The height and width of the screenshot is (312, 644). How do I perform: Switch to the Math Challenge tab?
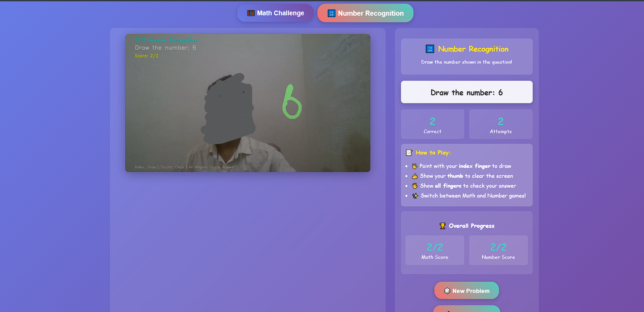coord(275,13)
